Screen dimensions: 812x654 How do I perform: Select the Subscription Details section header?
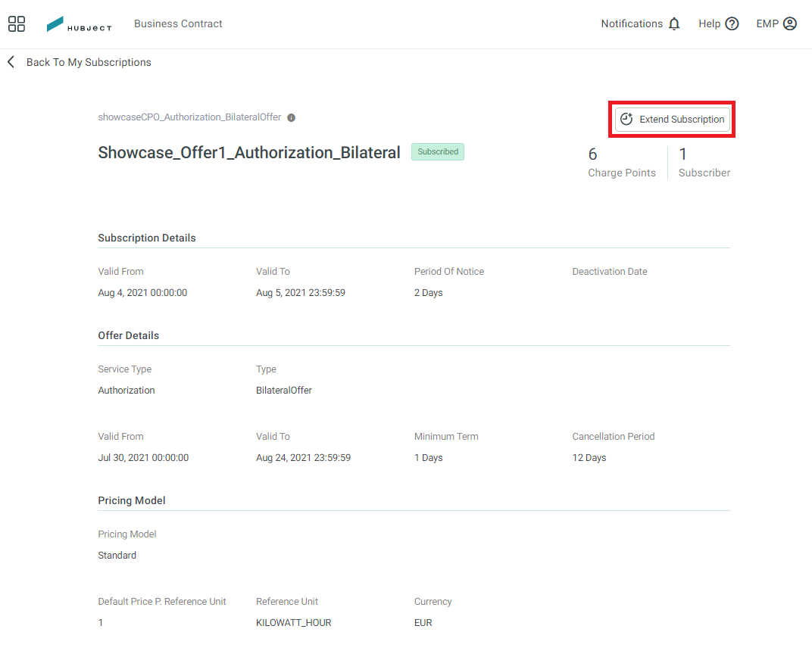[x=146, y=238]
